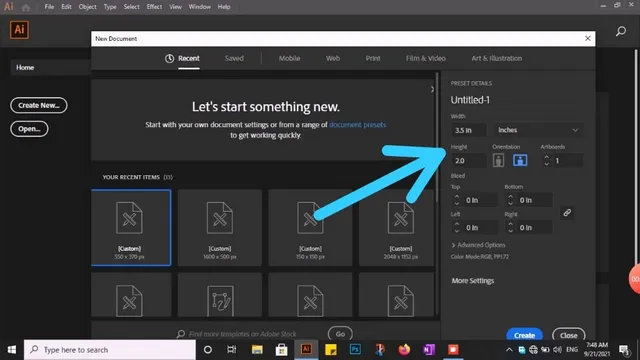Show hidden system tray icons
Image resolution: width=640 pixels, height=360 pixels.
[x=509, y=349]
